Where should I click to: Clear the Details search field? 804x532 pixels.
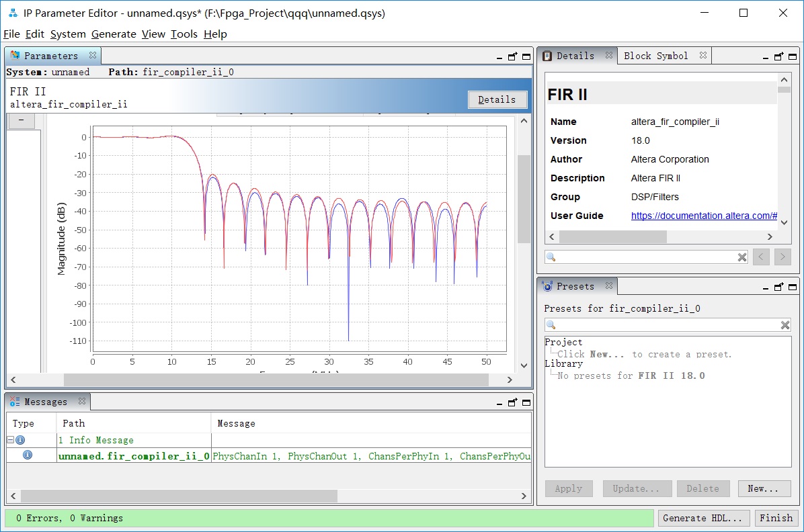point(742,257)
